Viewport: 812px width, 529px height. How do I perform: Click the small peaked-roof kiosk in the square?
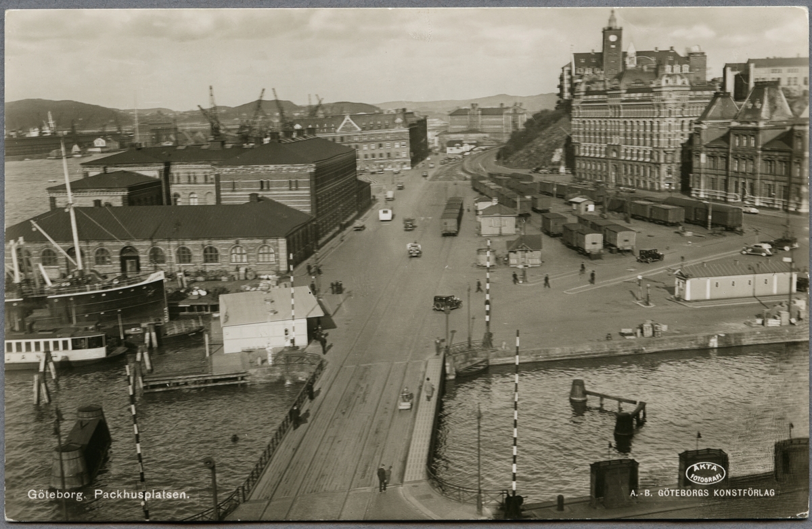[524, 250]
